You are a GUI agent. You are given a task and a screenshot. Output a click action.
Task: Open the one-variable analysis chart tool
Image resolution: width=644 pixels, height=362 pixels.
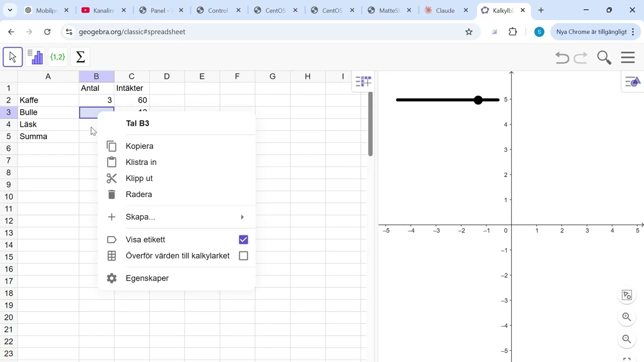tap(35, 57)
